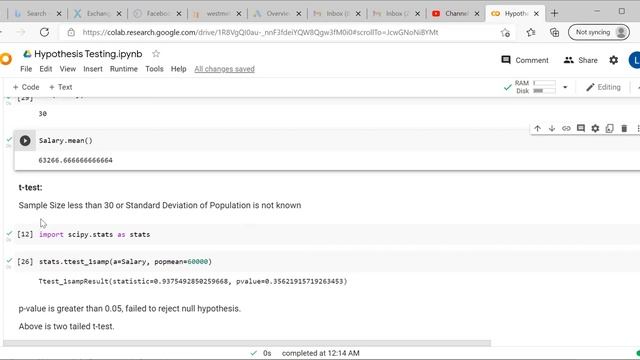640x360 pixels.
Task: Move cell down with arrow icon
Action: 552,129
